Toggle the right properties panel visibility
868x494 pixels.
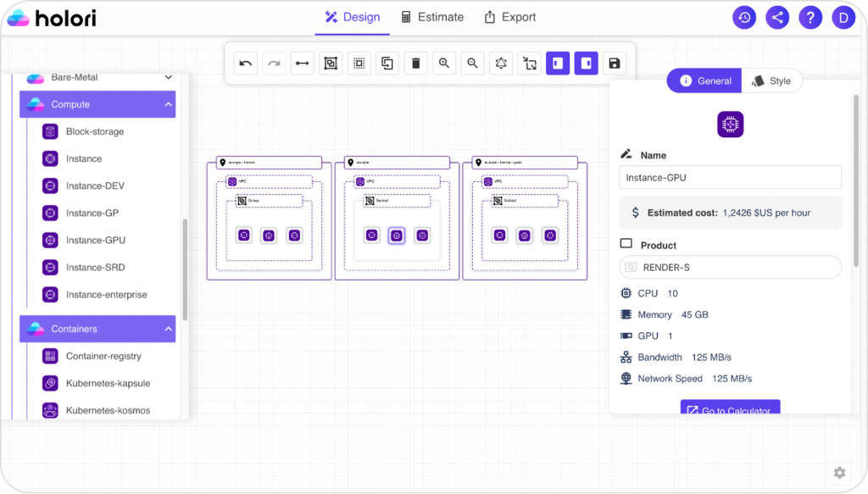point(587,64)
